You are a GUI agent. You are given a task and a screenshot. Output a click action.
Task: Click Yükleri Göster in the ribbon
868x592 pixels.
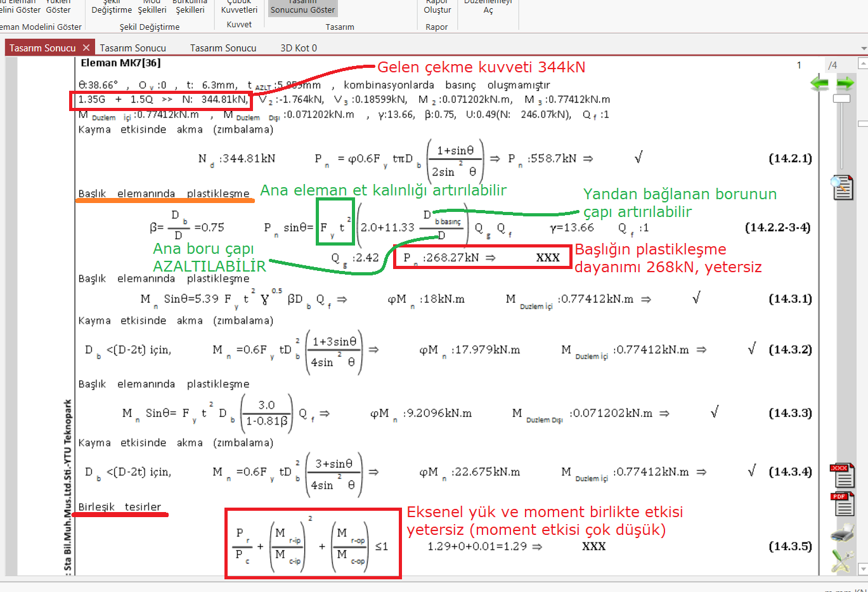(58, 8)
